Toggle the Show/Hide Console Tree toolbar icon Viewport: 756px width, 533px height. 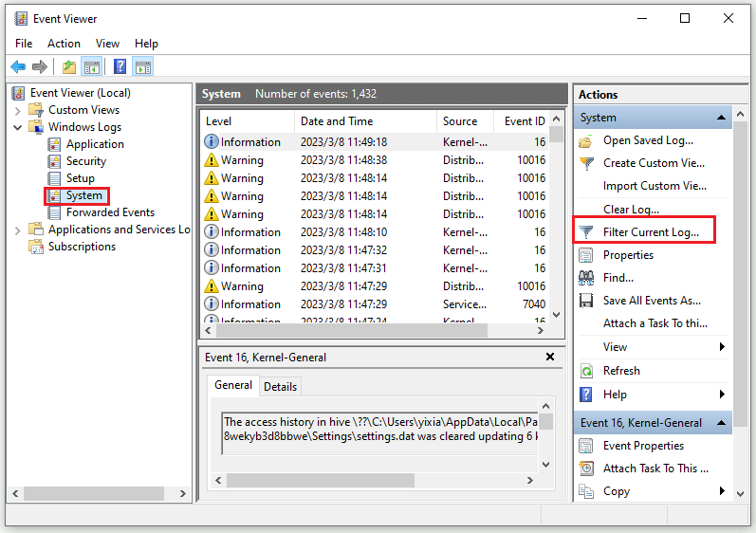(92, 66)
